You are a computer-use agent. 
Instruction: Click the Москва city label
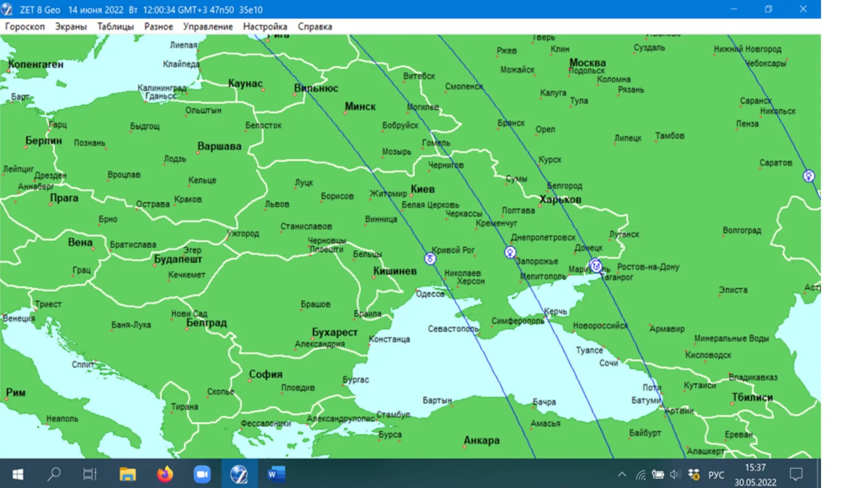pos(588,62)
